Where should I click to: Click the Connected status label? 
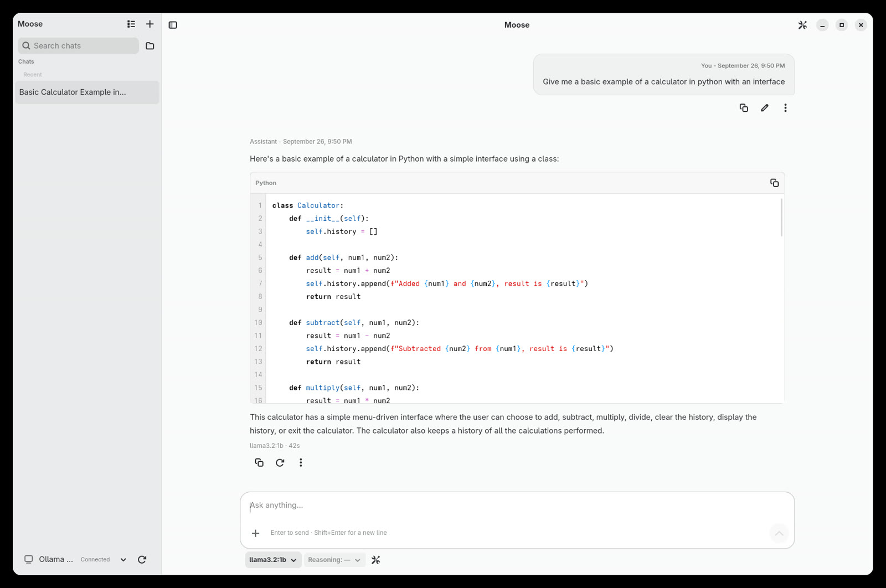(95, 560)
